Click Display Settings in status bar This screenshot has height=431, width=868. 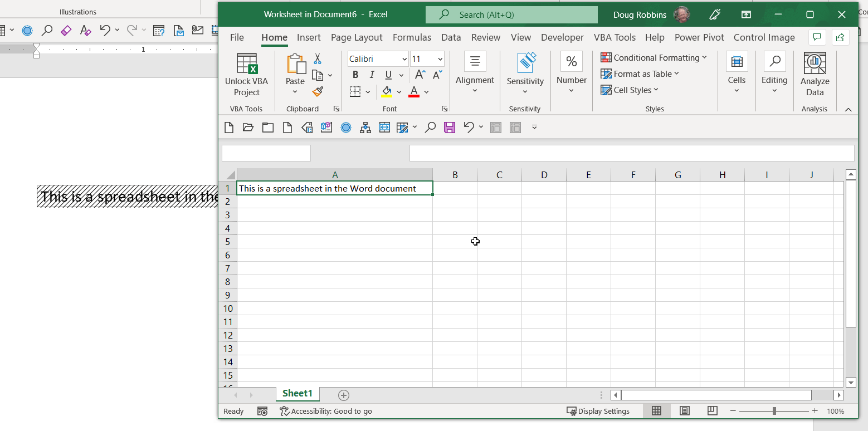point(598,411)
